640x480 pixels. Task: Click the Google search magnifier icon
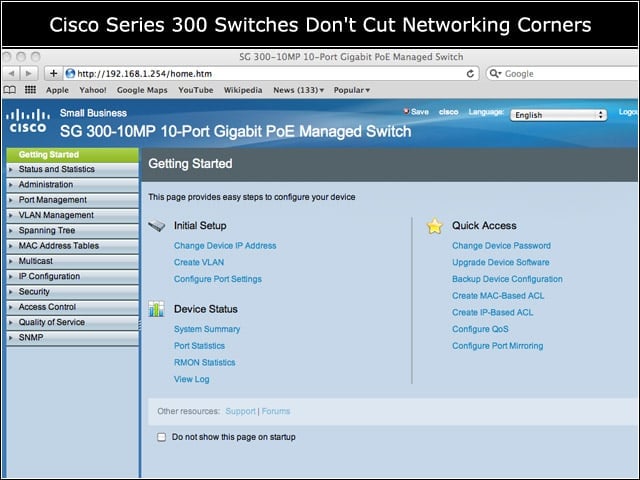495,73
